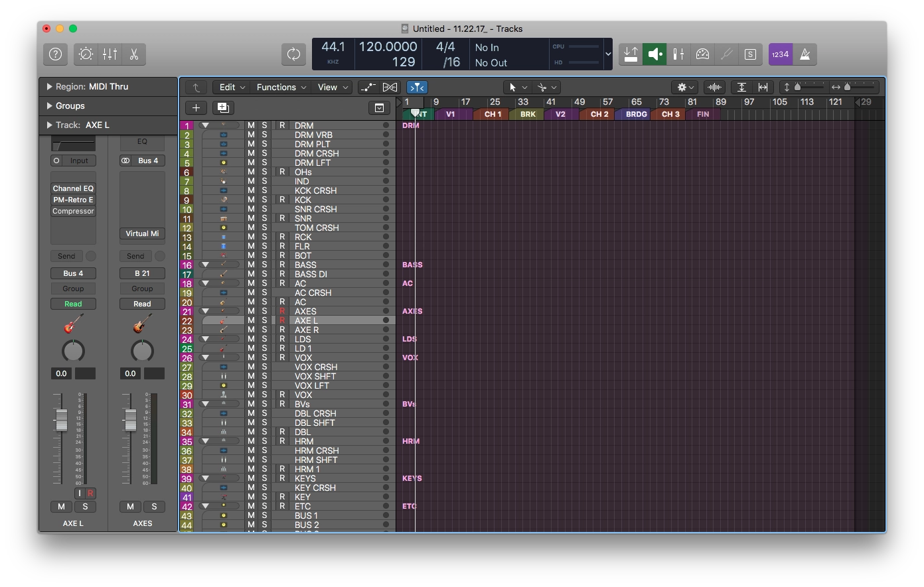The height and width of the screenshot is (587, 924).
Task: Toggle record enable on AXE L track
Action: click(282, 320)
